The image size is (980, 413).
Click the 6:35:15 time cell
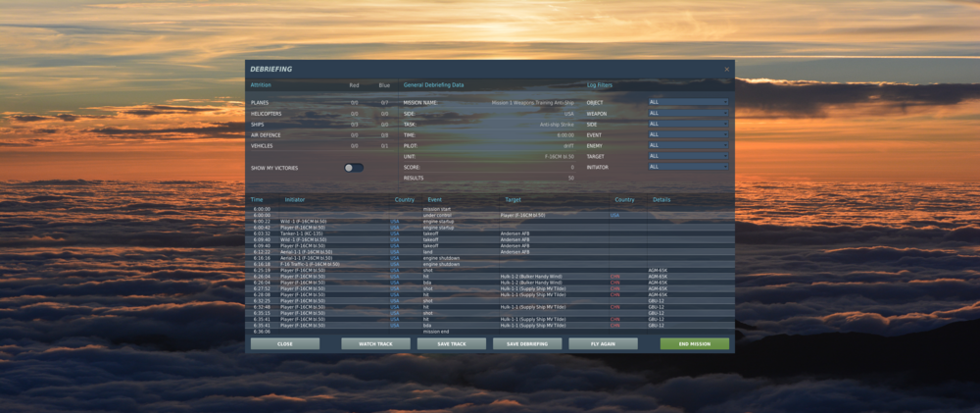(262, 314)
